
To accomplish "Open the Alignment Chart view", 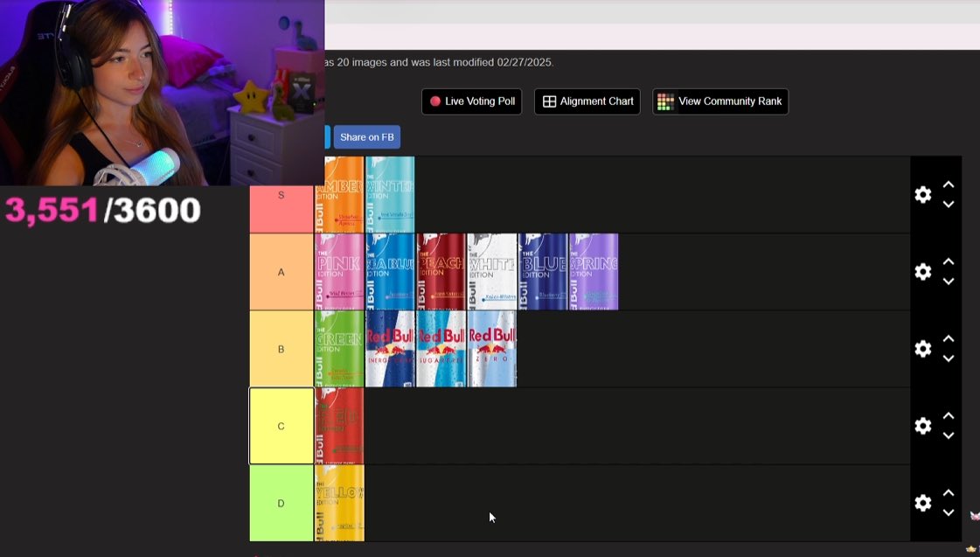I will tap(587, 101).
